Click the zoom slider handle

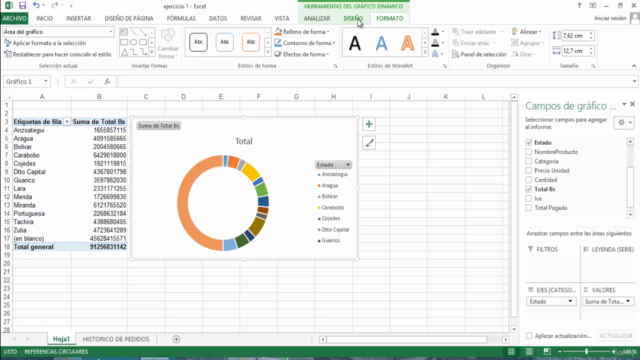(587, 352)
